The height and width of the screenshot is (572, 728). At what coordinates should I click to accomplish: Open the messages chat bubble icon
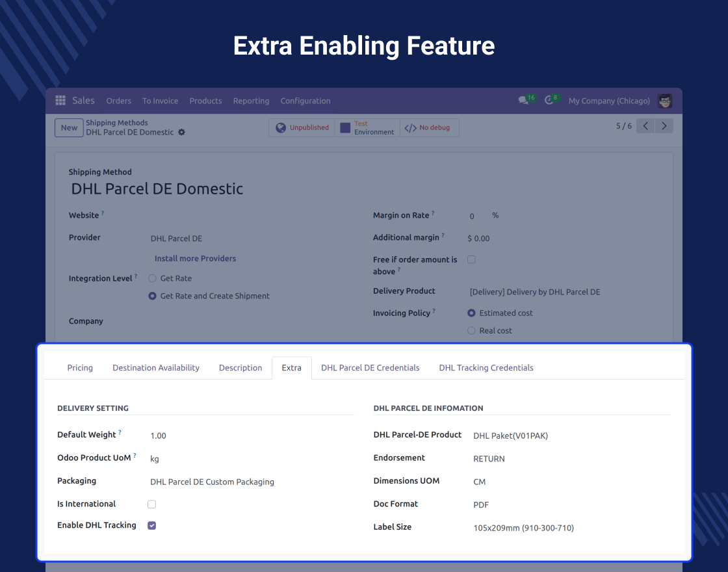(523, 101)
